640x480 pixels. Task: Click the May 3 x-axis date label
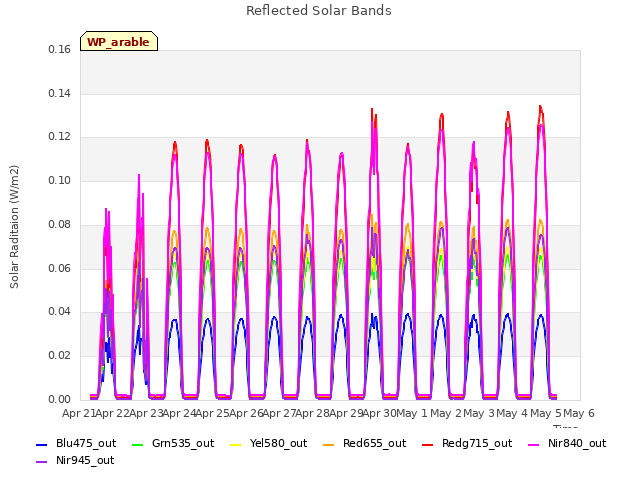coord(478,413)
